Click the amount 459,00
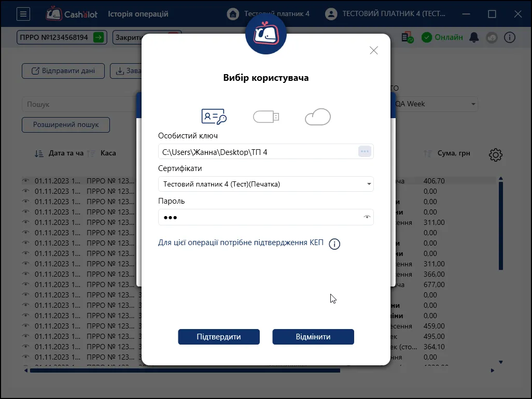Screen dimensions: 532x399 tap(434, 326)
